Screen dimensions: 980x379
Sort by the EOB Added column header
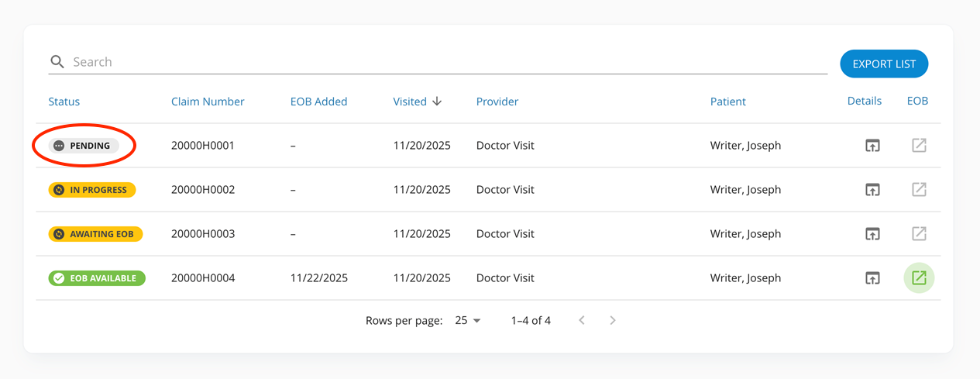click(318, 102)
